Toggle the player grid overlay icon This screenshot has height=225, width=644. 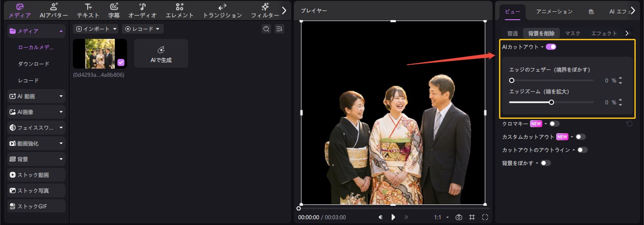[472, 217]
